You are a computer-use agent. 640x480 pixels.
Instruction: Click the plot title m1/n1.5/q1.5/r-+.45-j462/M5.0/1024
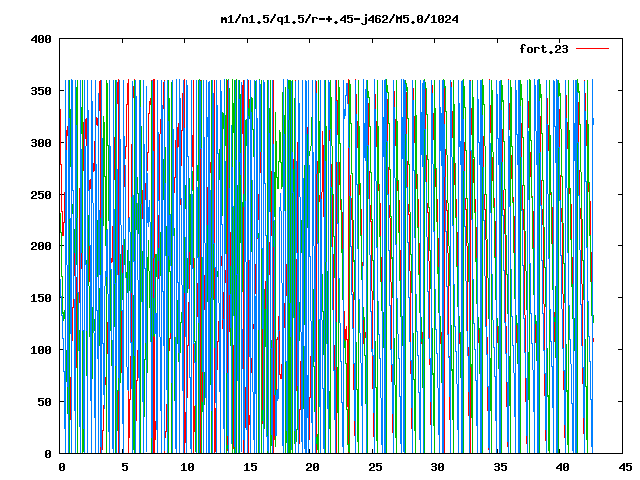(x=340, y=20)
